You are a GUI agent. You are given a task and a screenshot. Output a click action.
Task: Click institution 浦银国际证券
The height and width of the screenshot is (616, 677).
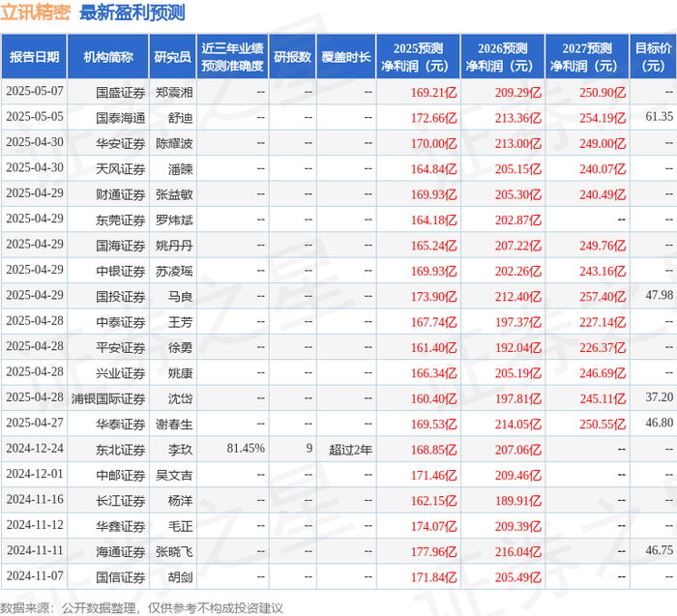pyautogui.click(x=108, y=398)
